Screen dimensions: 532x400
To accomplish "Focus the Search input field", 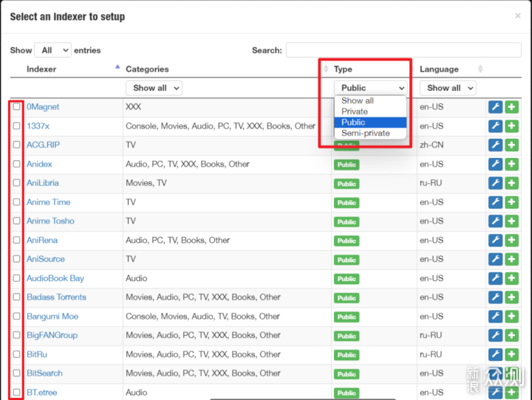I will click(x=403, y=50).
